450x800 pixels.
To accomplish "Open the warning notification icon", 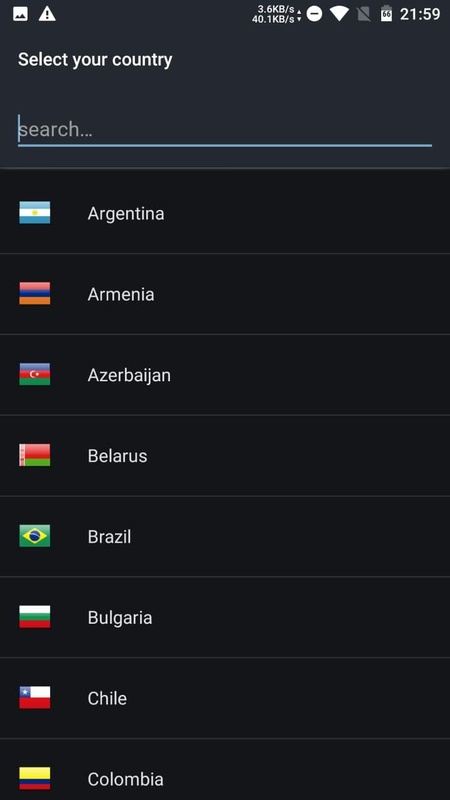I will coord(47,14).
